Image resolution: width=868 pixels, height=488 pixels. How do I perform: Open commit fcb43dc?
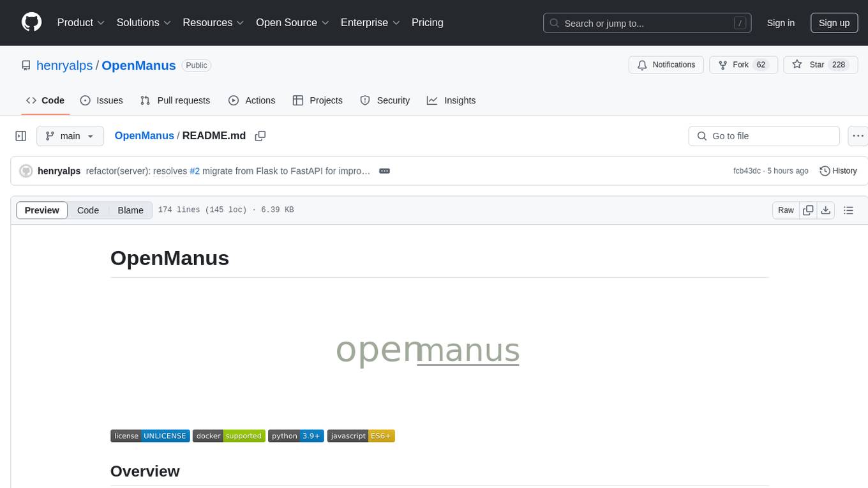pyautogui.click(x=747, y=171)
